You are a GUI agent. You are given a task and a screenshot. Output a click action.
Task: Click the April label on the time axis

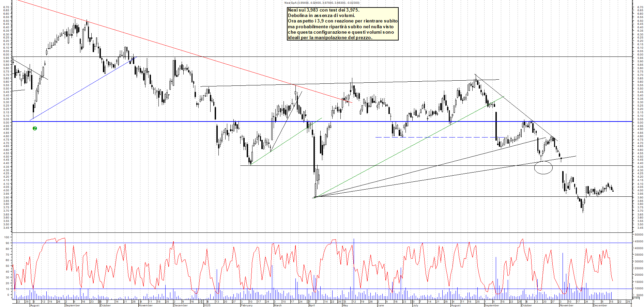(x=312, y=305)
